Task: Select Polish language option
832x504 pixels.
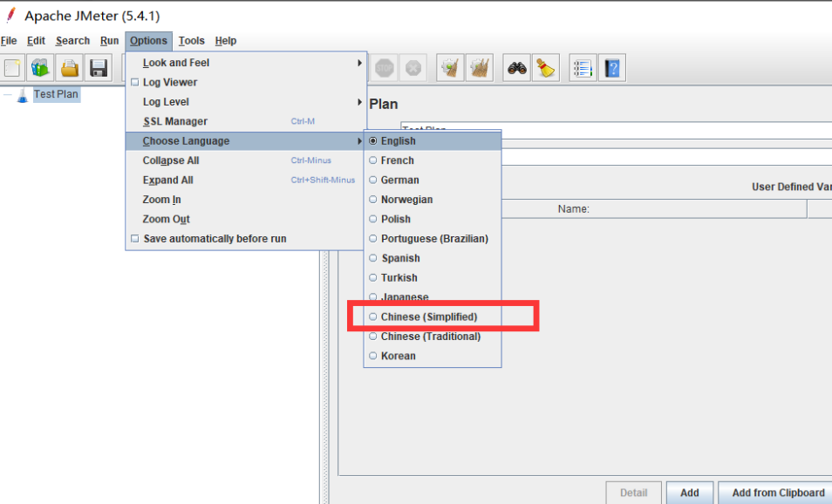Action: point(432,219)
